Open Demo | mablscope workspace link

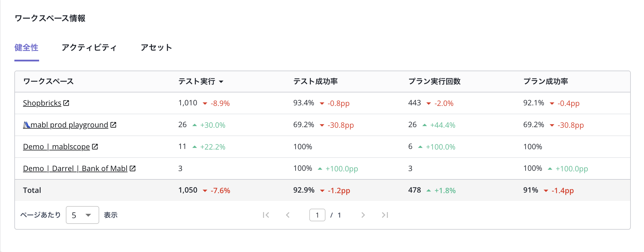56,146
